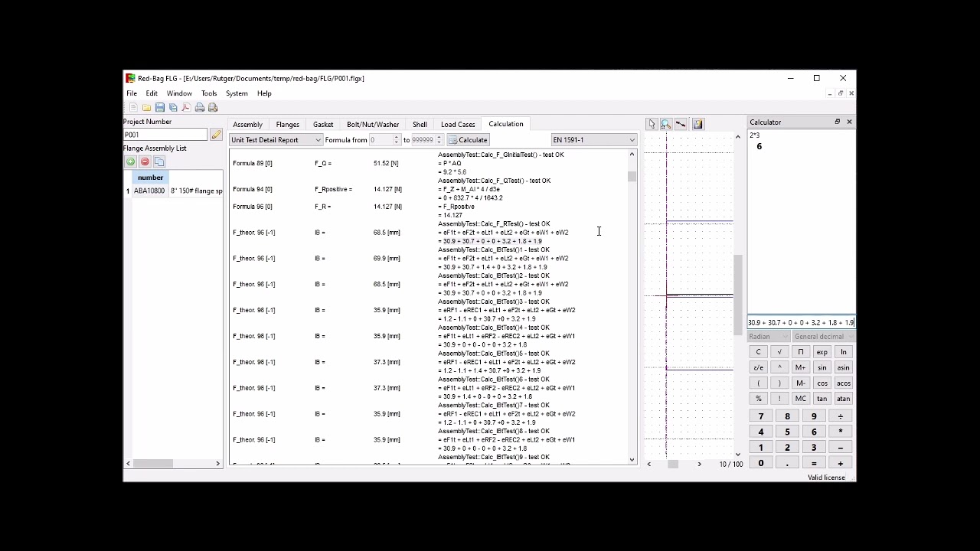The image size is (980, 551).
Task: Click the calculator atan button
Action: 843,399
